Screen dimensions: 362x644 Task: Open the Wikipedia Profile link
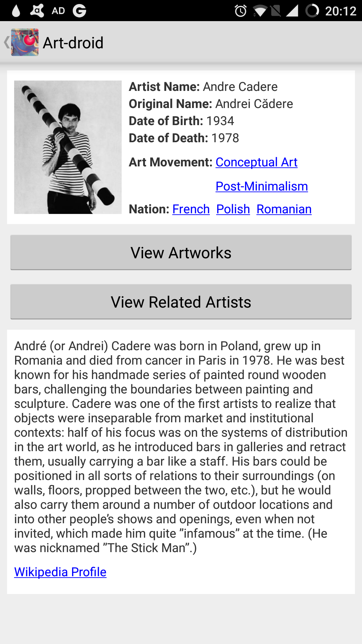pos(60,572)
